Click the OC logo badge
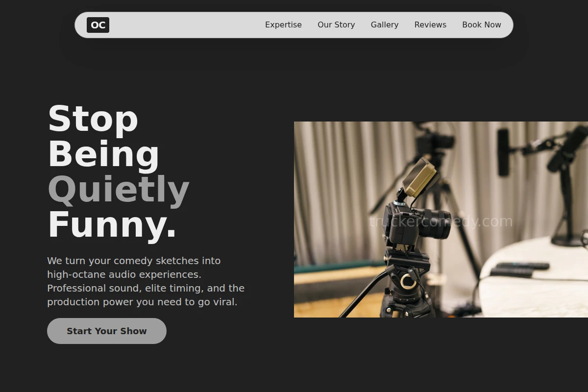588x392 pixels. 98,25
